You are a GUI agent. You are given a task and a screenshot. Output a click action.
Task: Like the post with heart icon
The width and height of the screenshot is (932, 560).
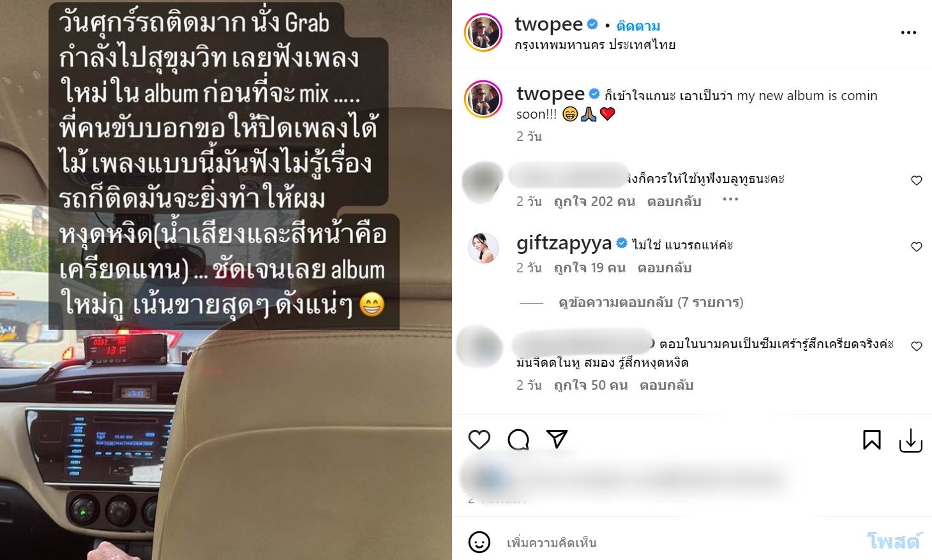tap(479, 439)
